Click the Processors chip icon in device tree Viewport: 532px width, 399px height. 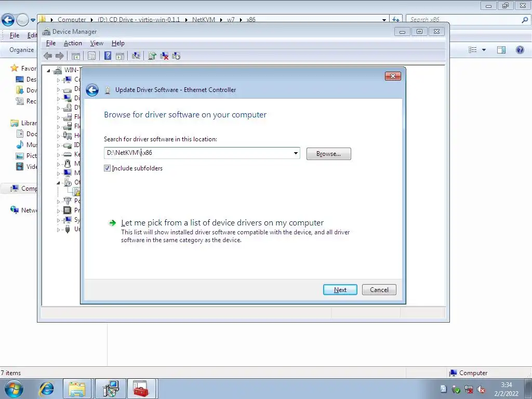(68, 210)
